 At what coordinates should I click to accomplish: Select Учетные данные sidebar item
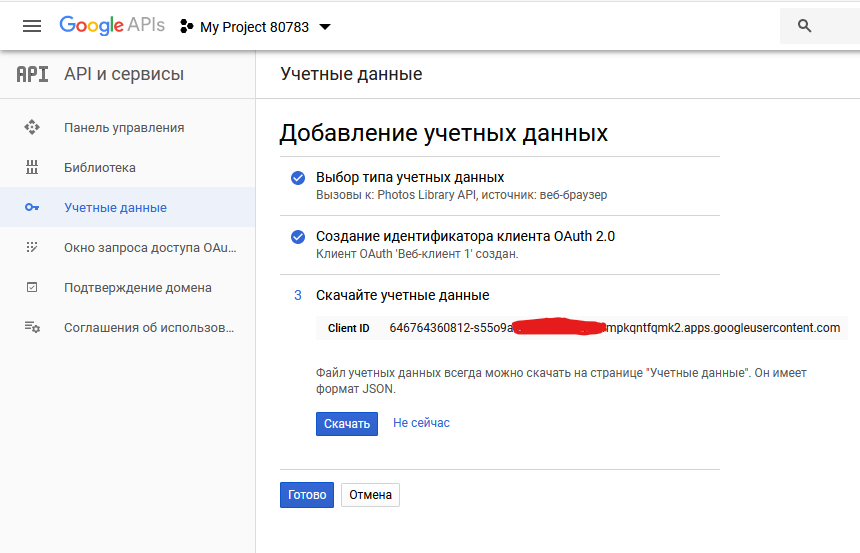[x=127, y=207]
